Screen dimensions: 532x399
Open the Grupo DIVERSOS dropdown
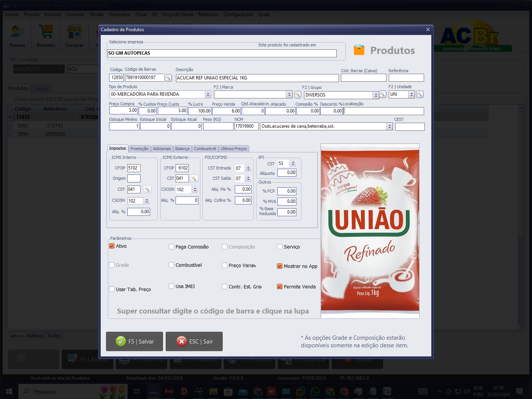pos(376,95)
